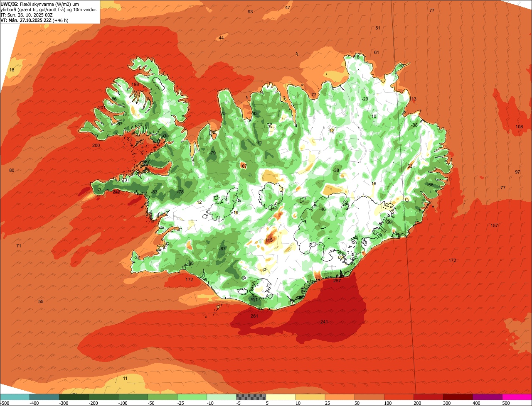Image resolution: width=532 pixels, height=406 pixels.
Task: Click the map value '242' near the peninsula
Action: pos(116,192)
